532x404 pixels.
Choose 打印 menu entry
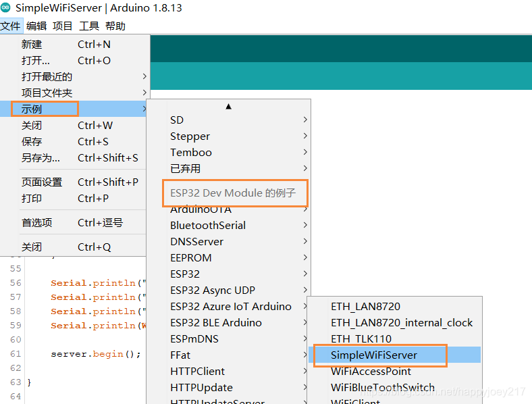(74, 198)
